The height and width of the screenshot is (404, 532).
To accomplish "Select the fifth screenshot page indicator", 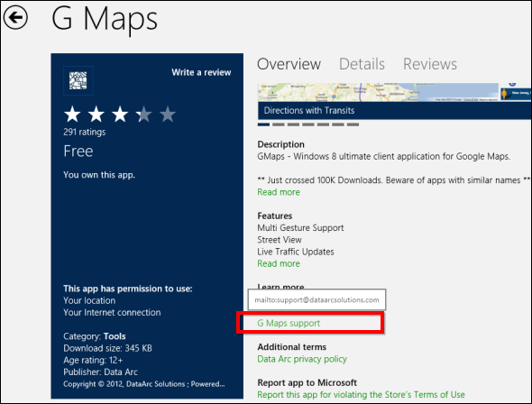I will coord(323,124).
